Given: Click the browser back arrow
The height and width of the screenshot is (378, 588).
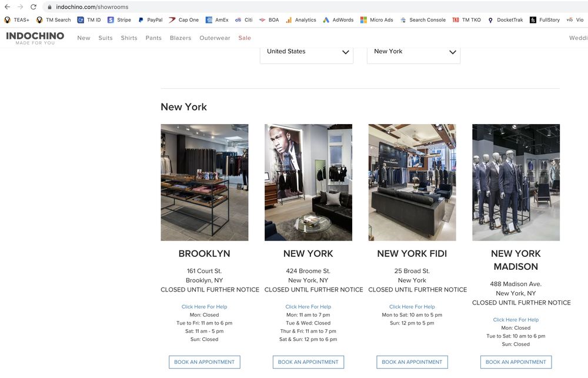Looking at the screenshot, I should click(x=7, y=7).
